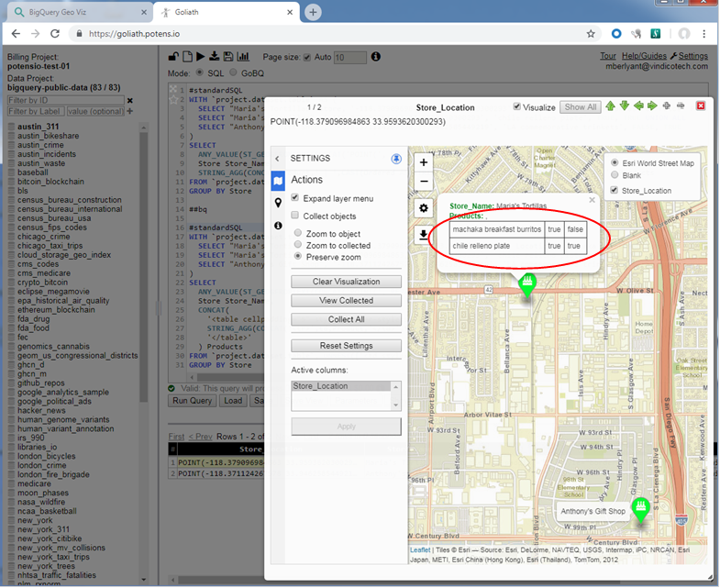Click the map download icon
The image size is (720, 588).
[424, 235]
